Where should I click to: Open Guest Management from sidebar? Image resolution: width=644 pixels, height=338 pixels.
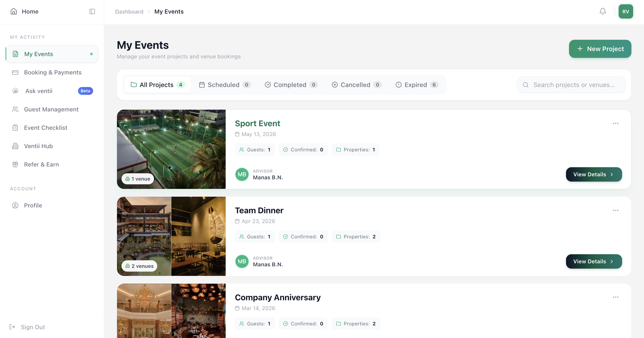pyautogui.click(x=52, y=109)
